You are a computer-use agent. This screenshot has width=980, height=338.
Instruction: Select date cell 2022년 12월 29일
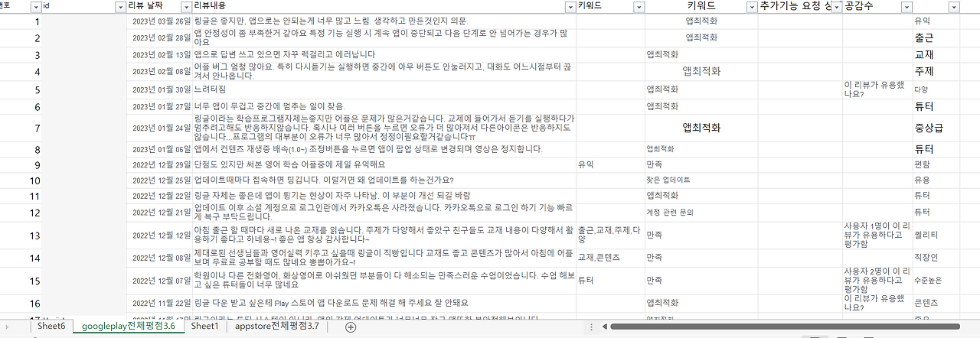[160, 164]
